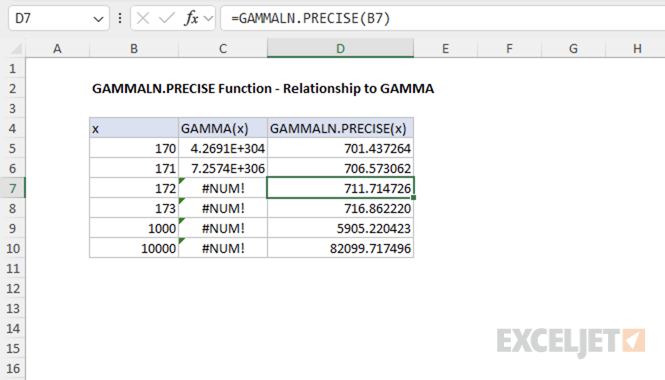Click the #NUM! error cell in row 9
The height and width of the screenshot is (380, 665).
tap(223, 228)
